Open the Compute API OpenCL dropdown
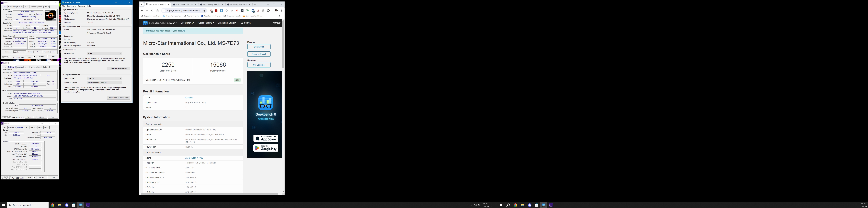The width and height of the screenshot is (868, 208). [104, 78]
